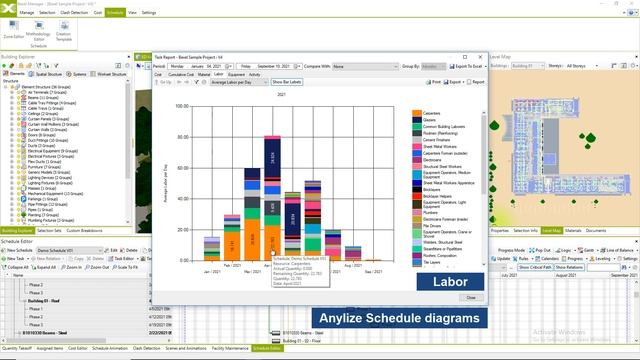This screenshot has height=360, width=640.
Task: Toggle checkbox for Doors group
Action: (x=18, y=135)
